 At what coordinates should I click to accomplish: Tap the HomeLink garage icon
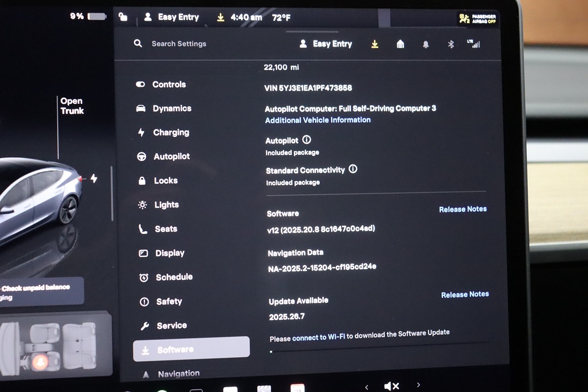[x=400, y=45]
